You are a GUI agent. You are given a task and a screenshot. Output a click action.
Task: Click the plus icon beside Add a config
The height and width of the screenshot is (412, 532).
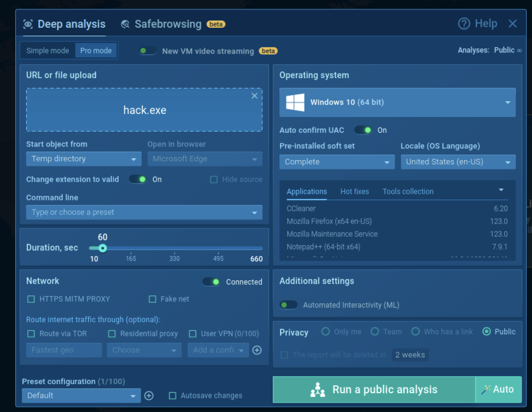click(x=257, y=350)
